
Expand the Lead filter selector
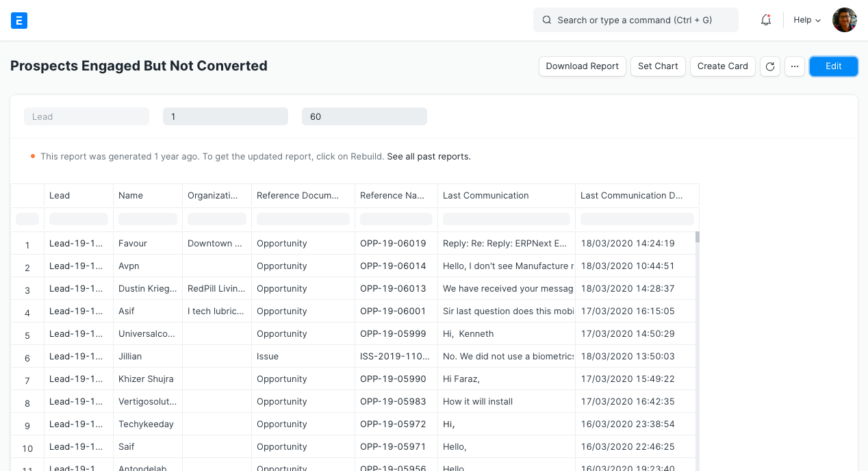(x=86, y=116)
